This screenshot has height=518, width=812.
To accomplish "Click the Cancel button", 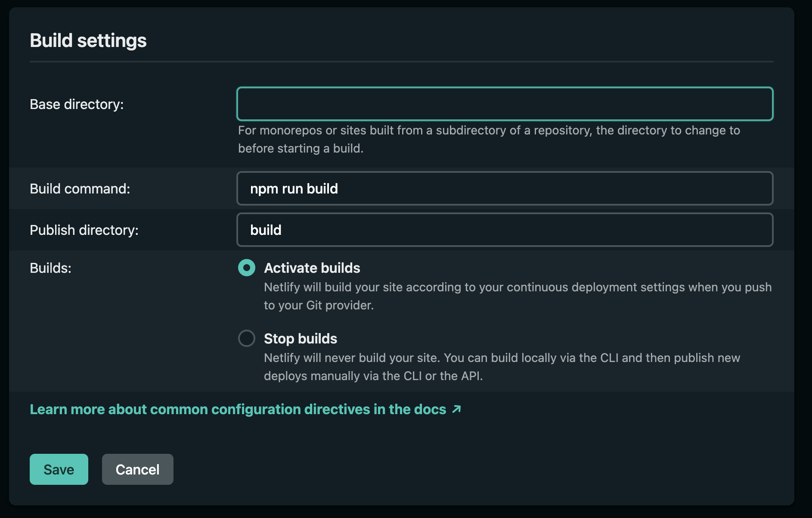I will coord(137,469).
